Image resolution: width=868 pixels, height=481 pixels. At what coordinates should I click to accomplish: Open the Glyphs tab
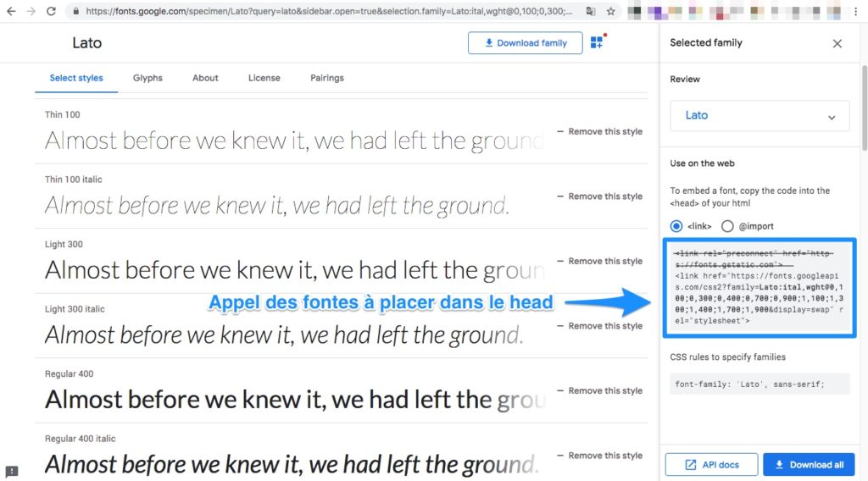tap(147, 78)
